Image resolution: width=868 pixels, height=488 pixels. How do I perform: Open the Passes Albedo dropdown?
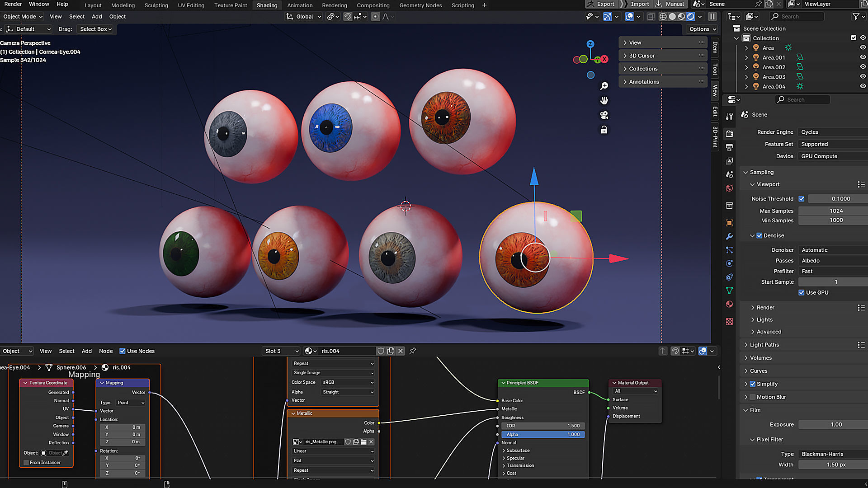(833, 261)
